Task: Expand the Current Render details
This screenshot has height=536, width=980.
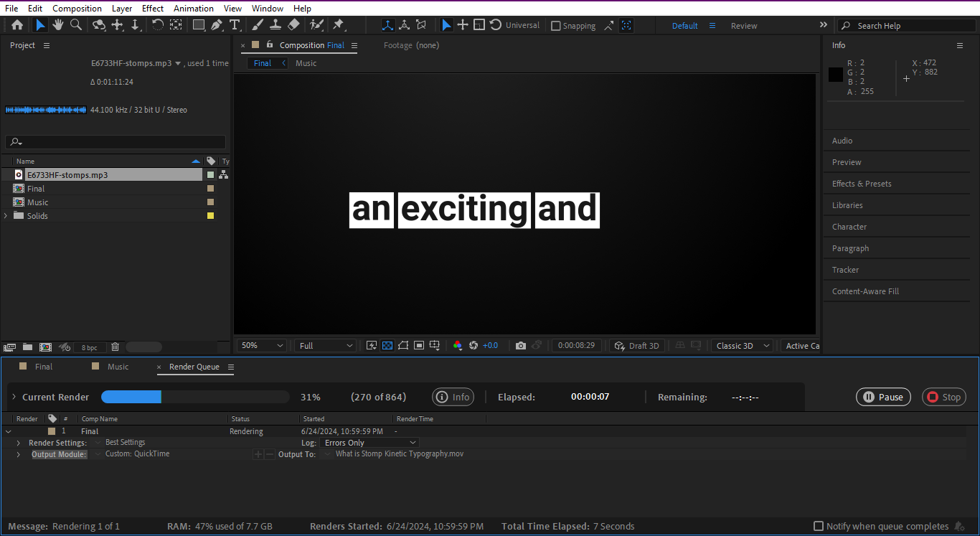Action: (x=13, y=397)
